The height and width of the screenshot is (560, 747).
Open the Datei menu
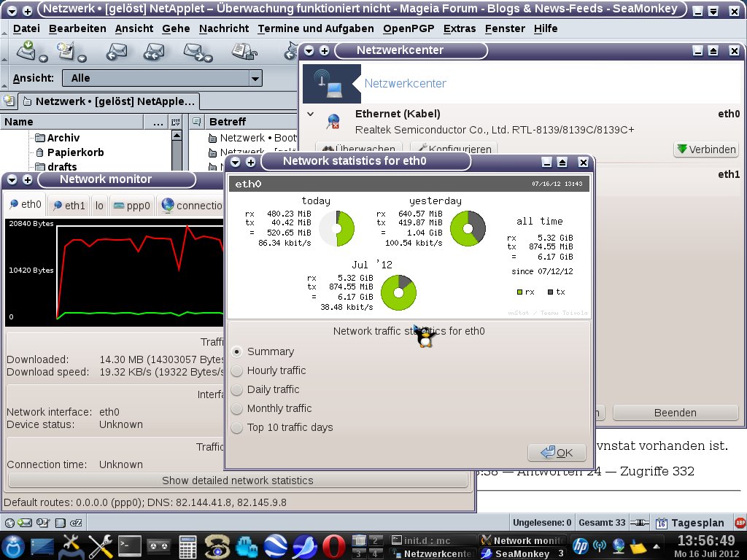coord(26,28)
